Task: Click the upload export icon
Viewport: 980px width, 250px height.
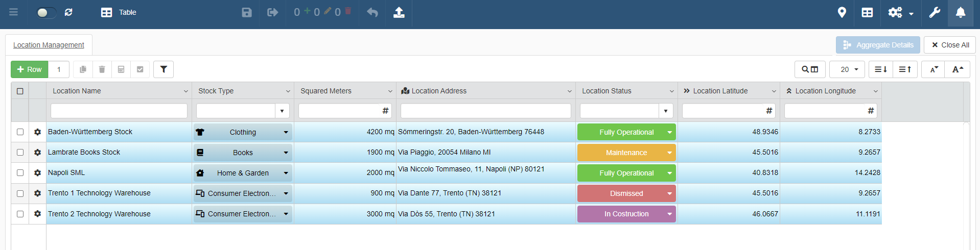Action: pyautogui.click(x=399, y=12)
